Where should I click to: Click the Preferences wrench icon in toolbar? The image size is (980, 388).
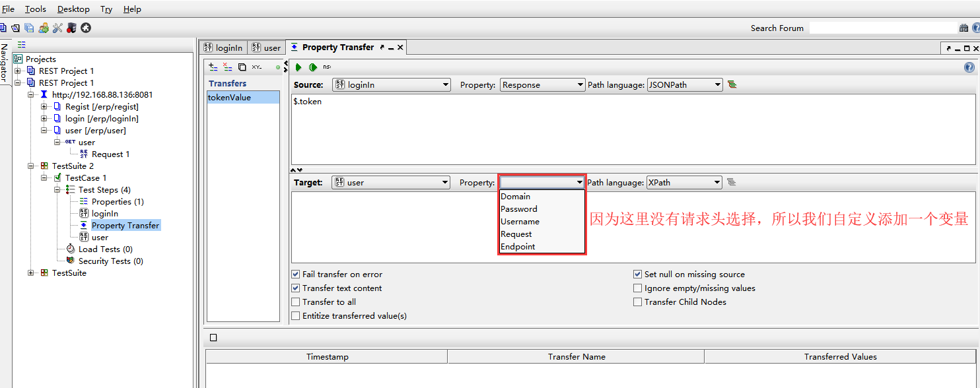coord(57,28)
